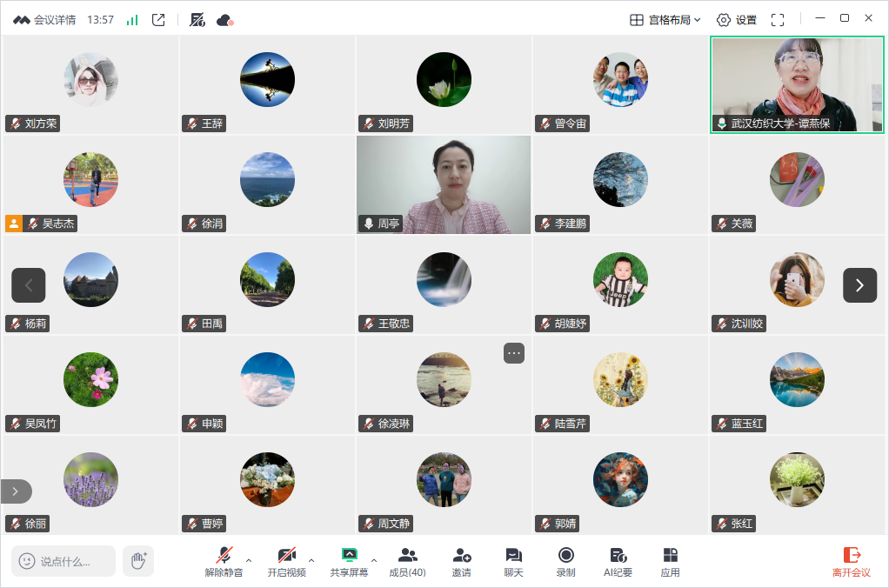Toggle 解除静音 to unmute the microphone
This screenshot has height=588, width=889.
coord(224,561)
